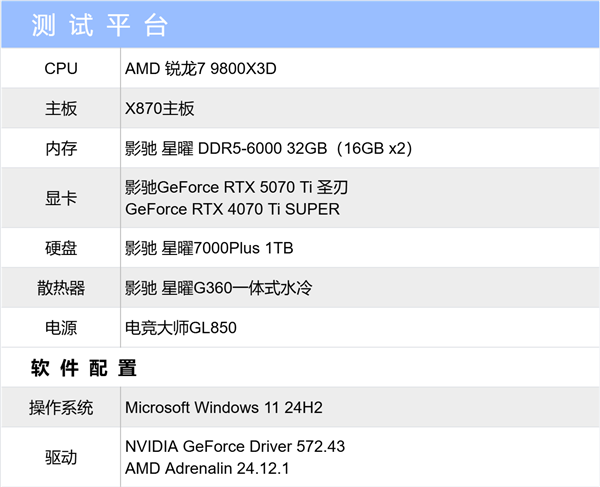Click the RTX 4070 Ti SUPER text line

click(x=232, y=209)
